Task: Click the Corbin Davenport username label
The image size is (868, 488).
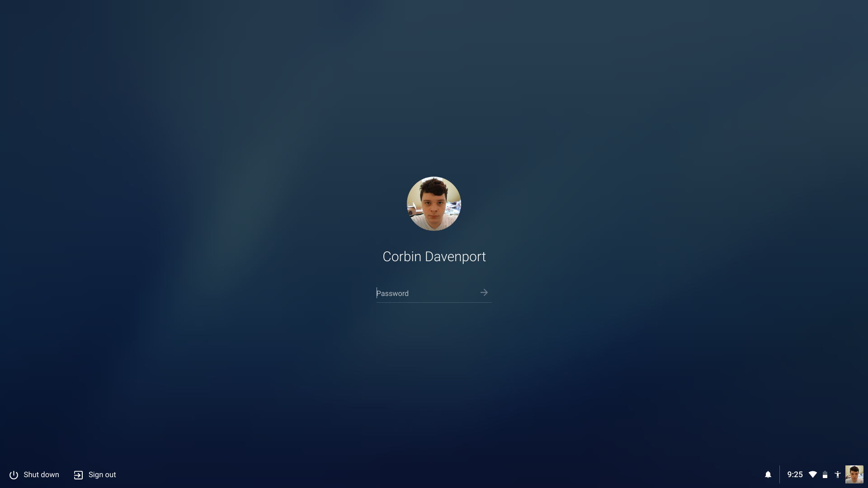Action: 434,256
